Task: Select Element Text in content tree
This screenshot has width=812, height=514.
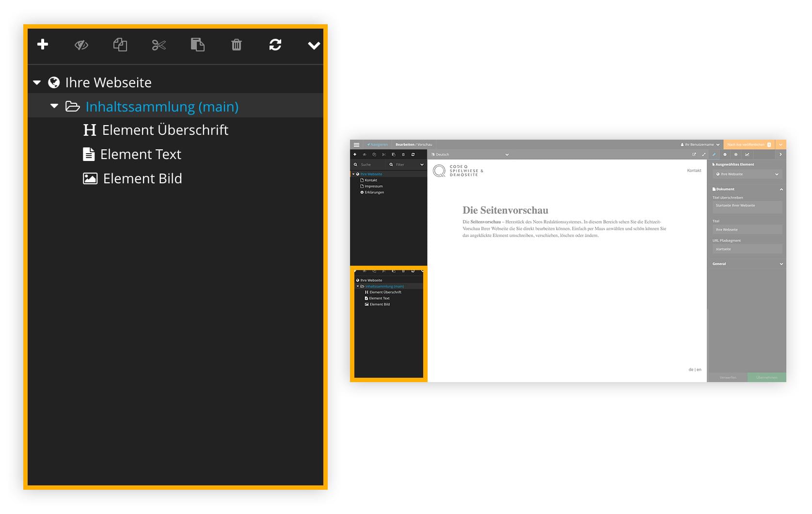Action: pyautogui.click(x=132, y=154)
